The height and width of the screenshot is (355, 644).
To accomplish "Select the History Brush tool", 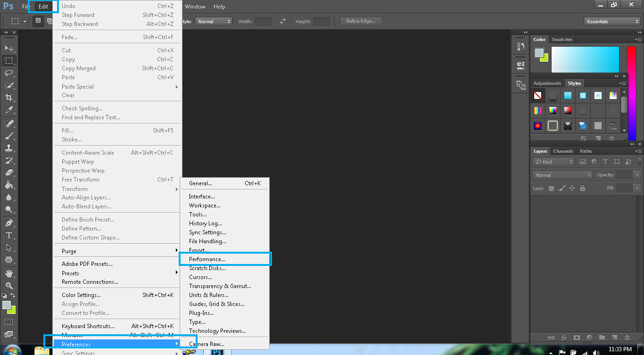I will pyautogui.click(x=9, y=160).
